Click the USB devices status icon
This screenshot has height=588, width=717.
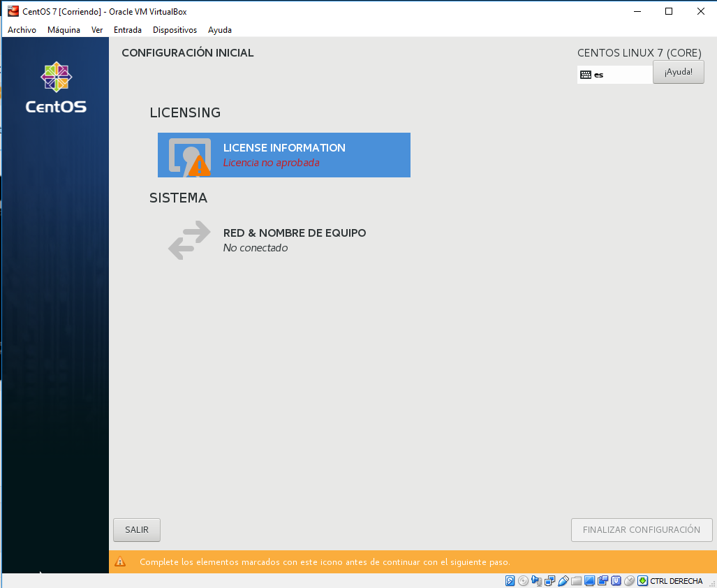coord(563,581)
